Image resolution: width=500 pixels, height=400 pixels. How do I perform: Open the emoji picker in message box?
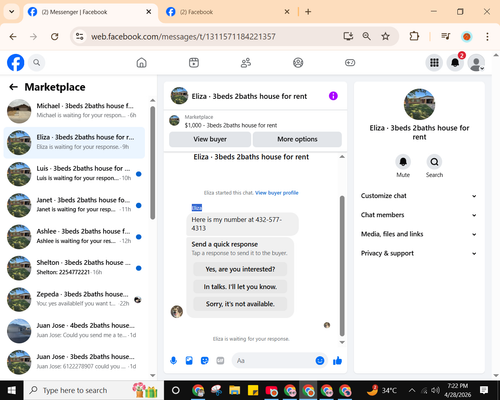[320, 360]
